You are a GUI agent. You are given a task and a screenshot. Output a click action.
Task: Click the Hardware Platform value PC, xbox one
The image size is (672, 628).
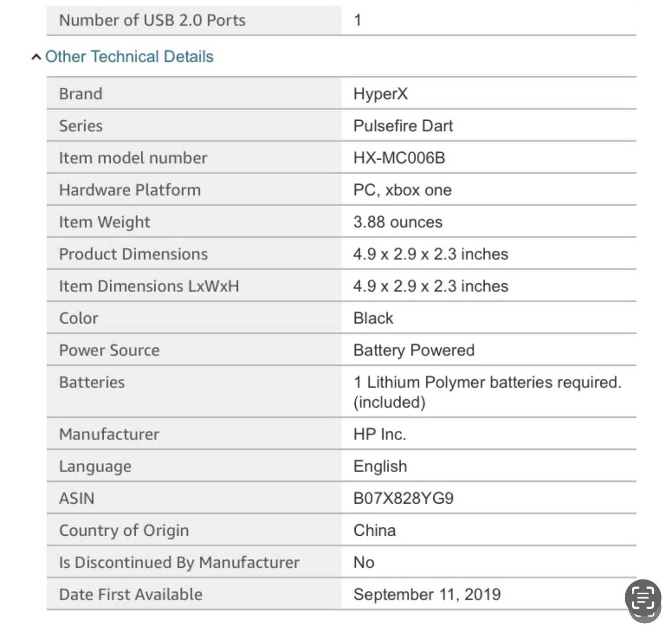point(402,190)
